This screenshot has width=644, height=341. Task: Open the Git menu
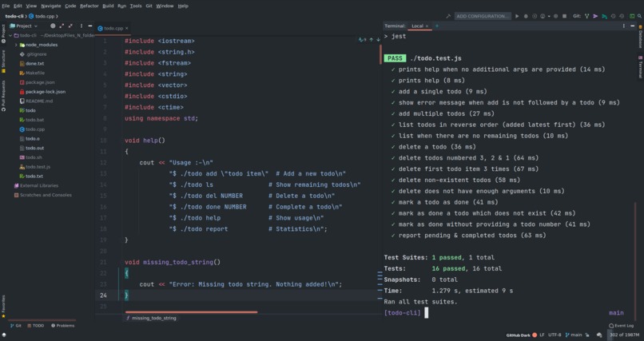pyautogui.click(x=149, y=6)
